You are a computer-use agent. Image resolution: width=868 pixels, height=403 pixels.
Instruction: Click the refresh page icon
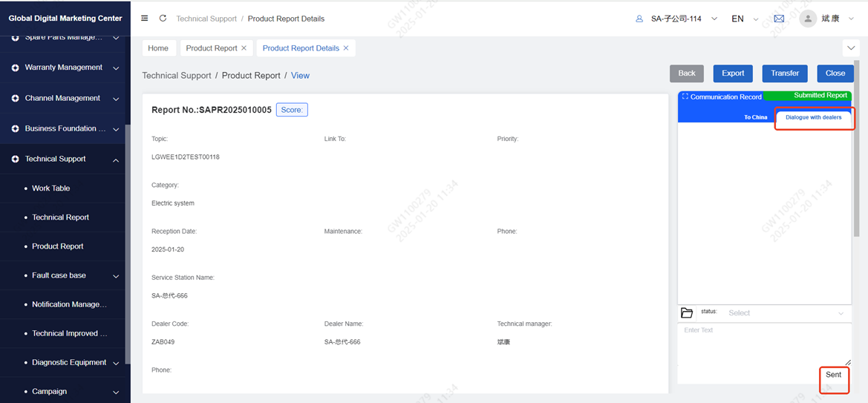163,19
